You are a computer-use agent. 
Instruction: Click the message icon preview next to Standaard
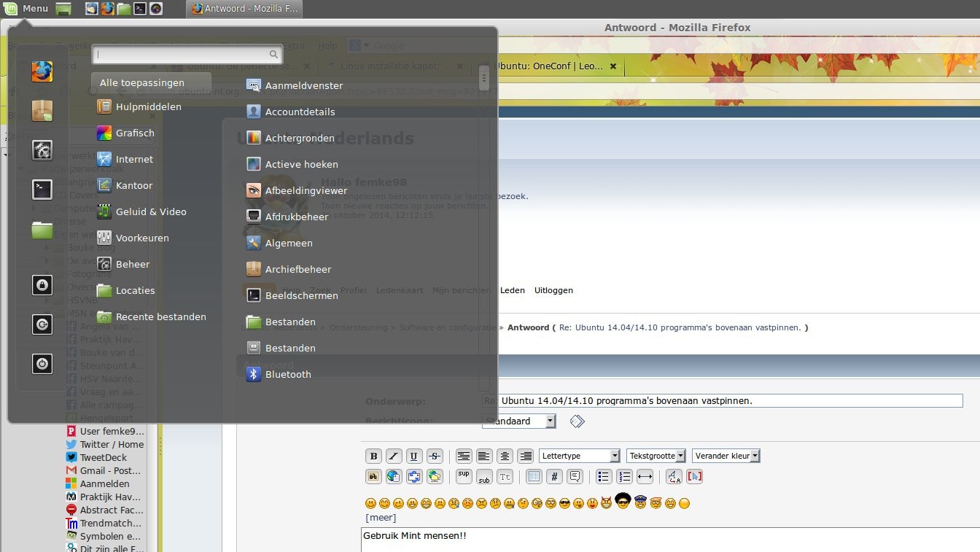coord(577,421)
